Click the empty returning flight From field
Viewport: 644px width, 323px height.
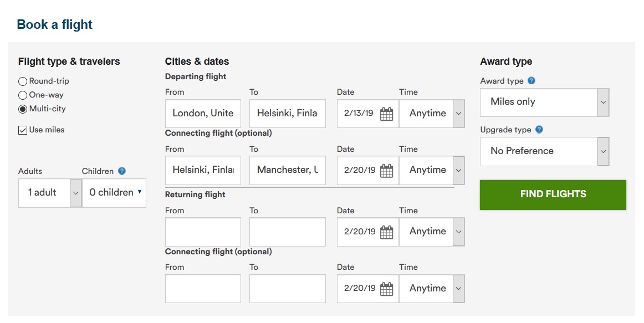[x=203, y=232]
